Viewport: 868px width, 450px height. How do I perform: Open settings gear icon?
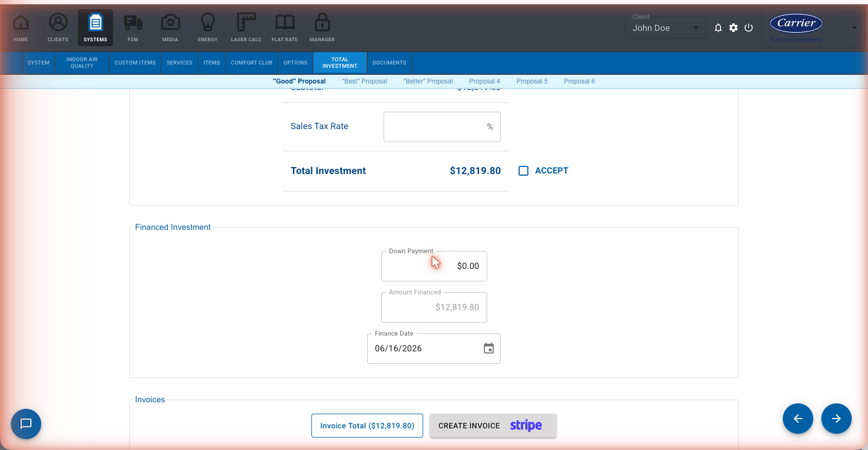point(733,28)
